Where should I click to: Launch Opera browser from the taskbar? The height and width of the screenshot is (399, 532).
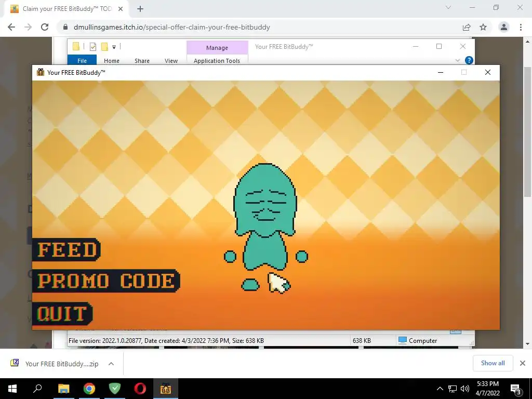140,389
